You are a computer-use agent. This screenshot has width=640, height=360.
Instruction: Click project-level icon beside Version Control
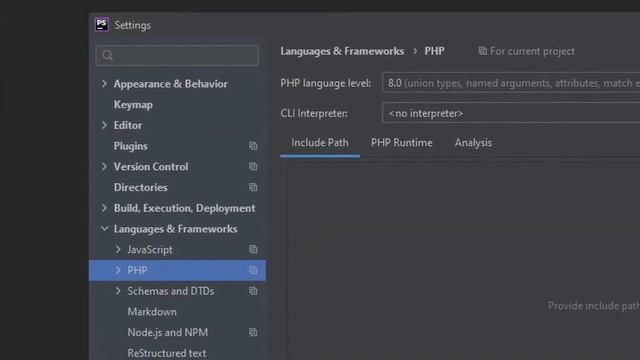tap(253, 167)
